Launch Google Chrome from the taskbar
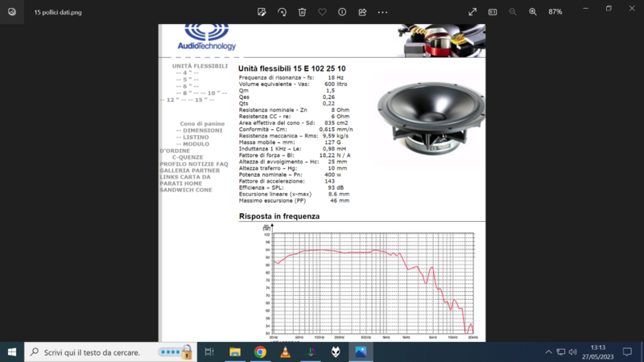 pyautogui.click(x=260, y=352)
